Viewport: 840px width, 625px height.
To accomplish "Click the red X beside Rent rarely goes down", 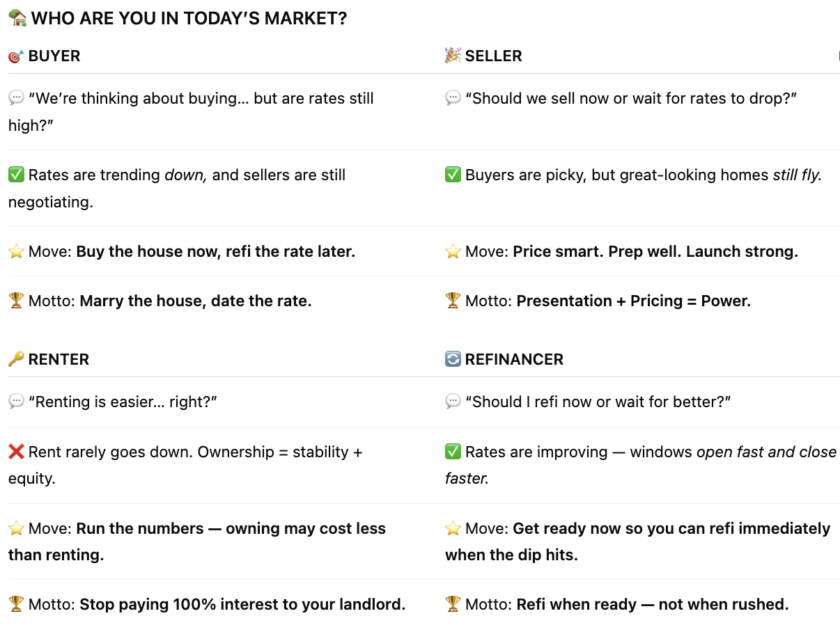I will pos(16,452).
